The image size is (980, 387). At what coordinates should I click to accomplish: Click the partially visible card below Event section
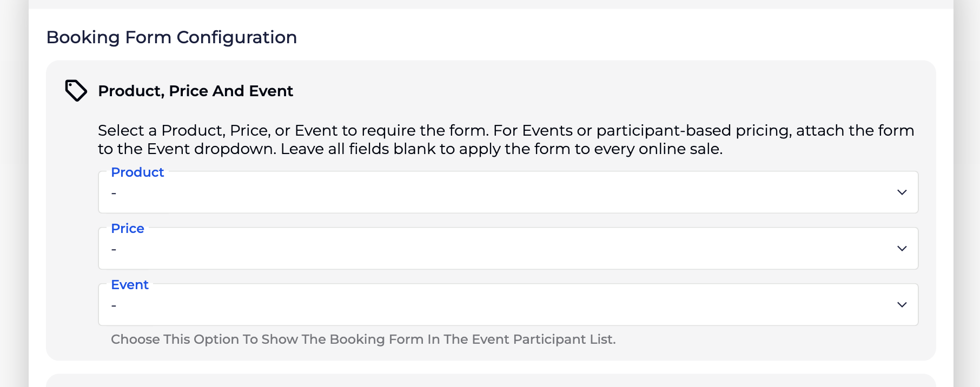pyautogui.click(x=490, y=381)
